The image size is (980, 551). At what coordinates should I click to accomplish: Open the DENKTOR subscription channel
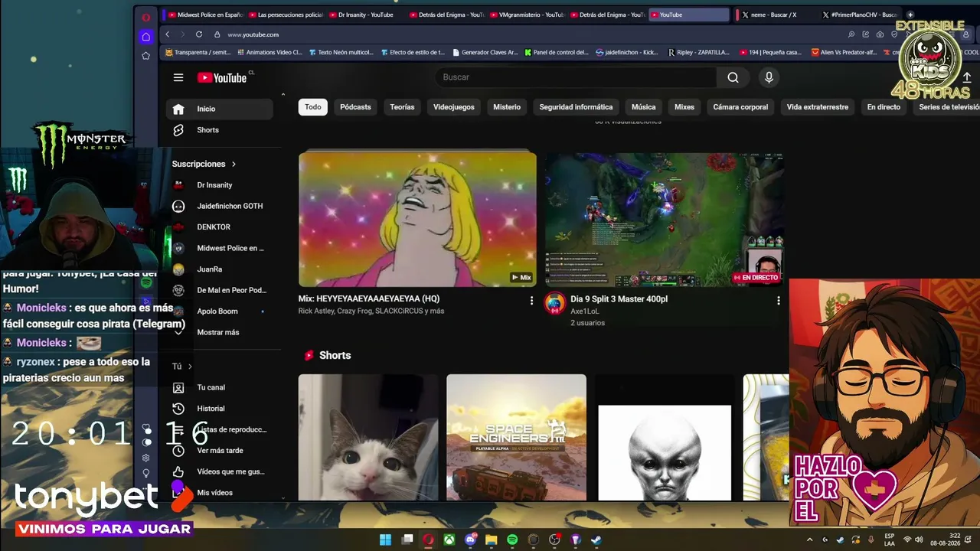219,227
